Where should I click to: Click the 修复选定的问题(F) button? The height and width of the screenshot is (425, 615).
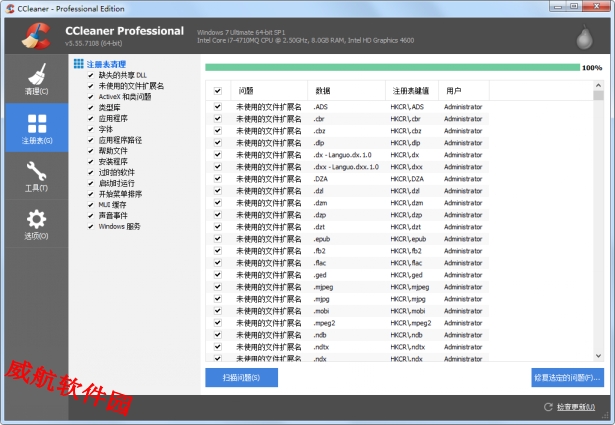(568, 378)
